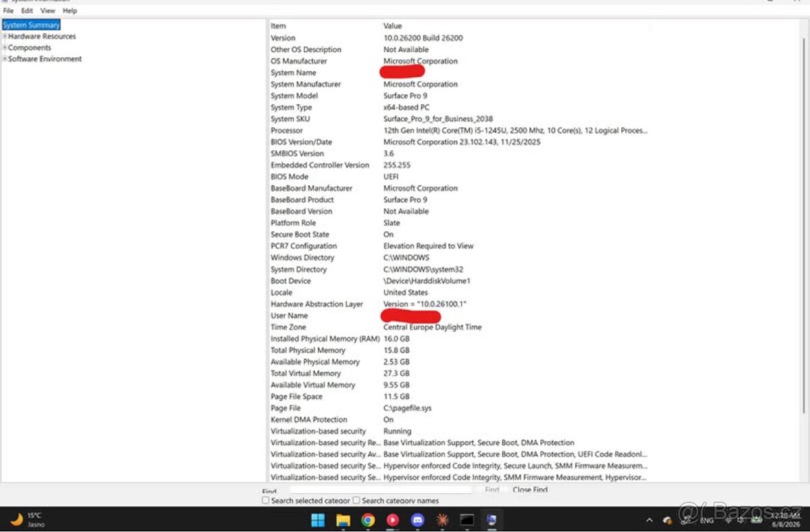The height and width of the screenshot is (532, 810).
Task: Select the Version row
Action: [459, 38]
